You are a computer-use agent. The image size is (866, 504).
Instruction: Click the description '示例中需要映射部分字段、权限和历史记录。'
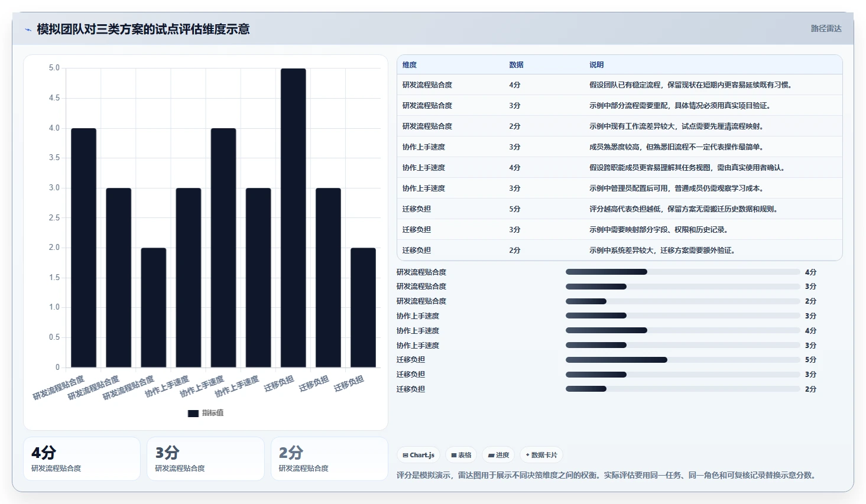pos(659,230)
